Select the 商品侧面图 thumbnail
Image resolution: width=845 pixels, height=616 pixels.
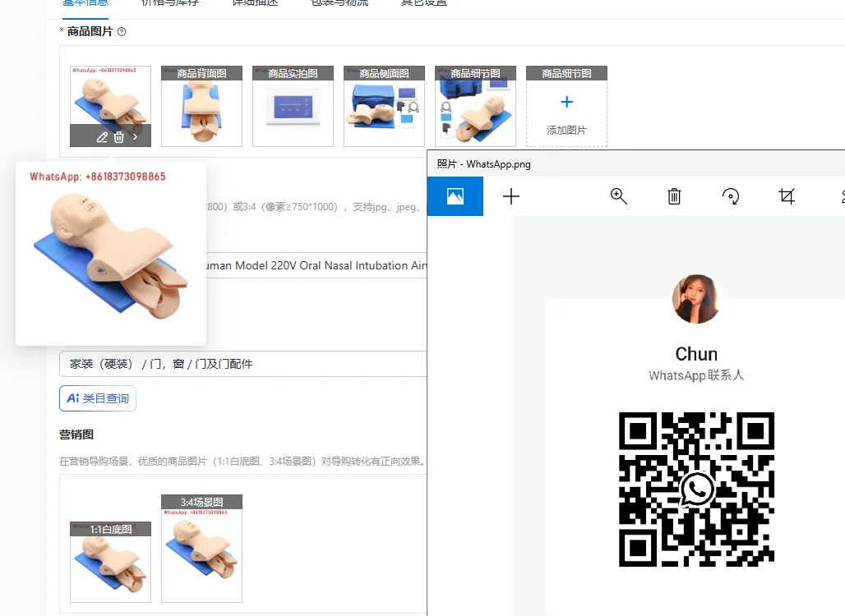pyautogui.click(x=384, y=106)
